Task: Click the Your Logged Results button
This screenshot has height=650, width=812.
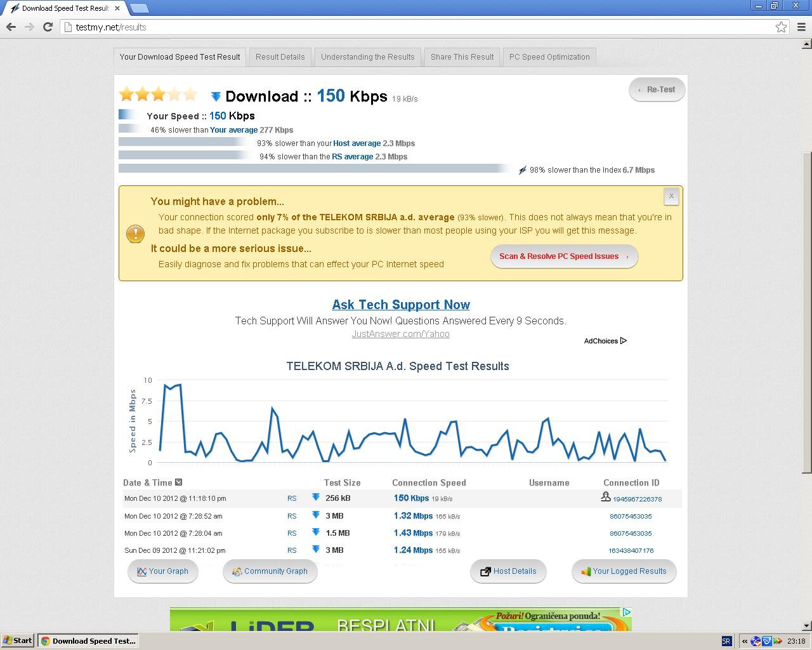Action: tap(624, 571)
